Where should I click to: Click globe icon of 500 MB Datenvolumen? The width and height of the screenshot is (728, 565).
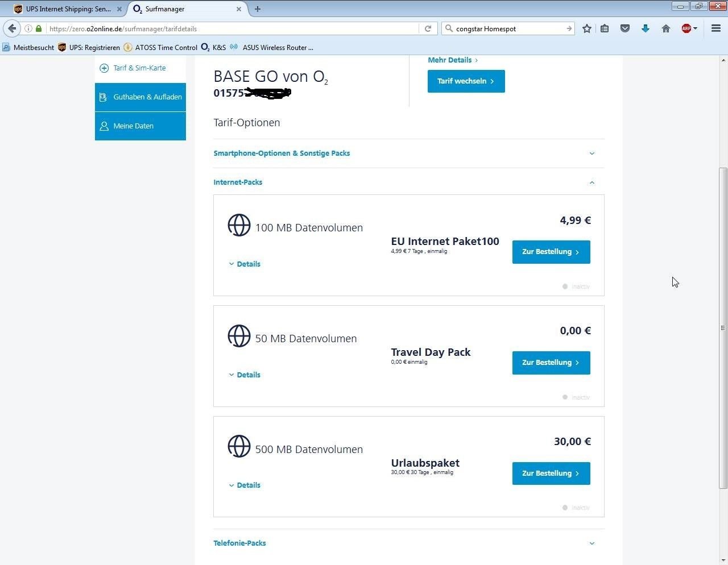point(239,446)
